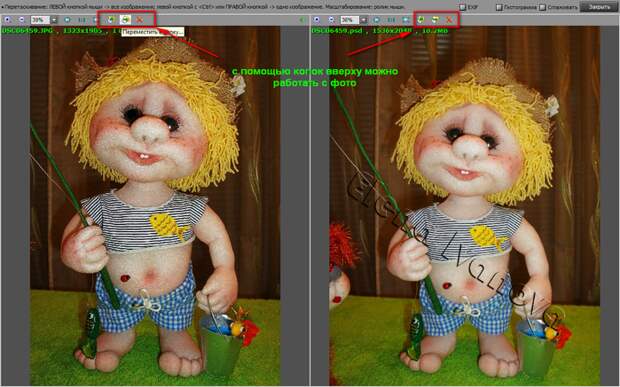
Task: Click the Закрыть button
Action: [599, 7]
